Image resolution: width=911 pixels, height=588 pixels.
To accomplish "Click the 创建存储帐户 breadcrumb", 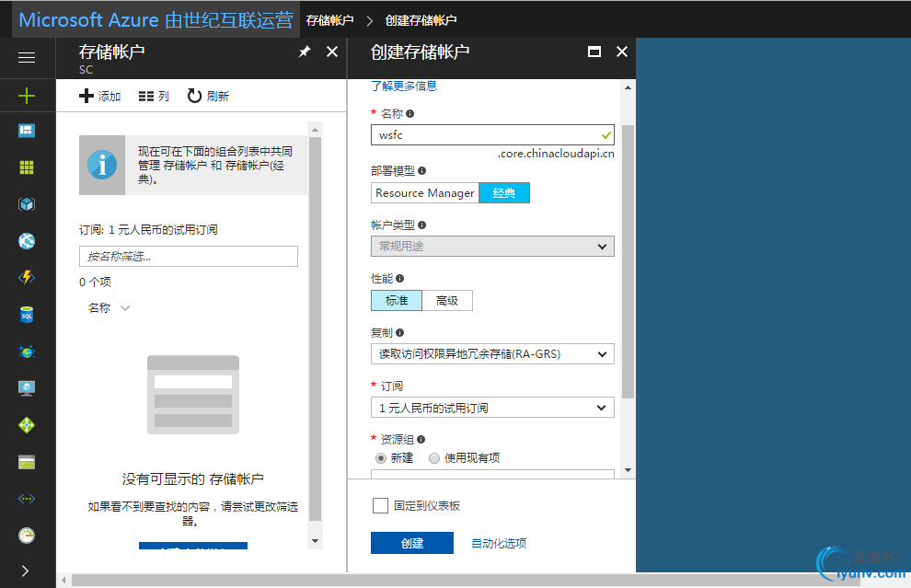I will [421, 20].
